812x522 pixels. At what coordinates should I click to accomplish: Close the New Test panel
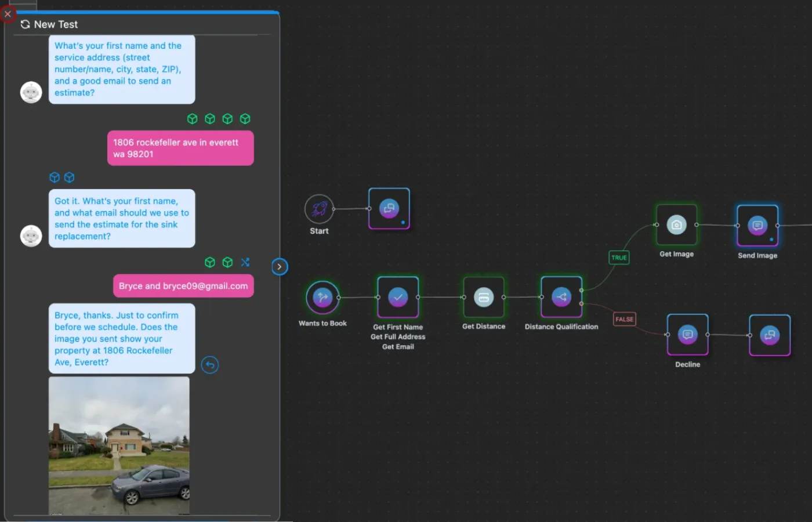(x=8, y=14)
